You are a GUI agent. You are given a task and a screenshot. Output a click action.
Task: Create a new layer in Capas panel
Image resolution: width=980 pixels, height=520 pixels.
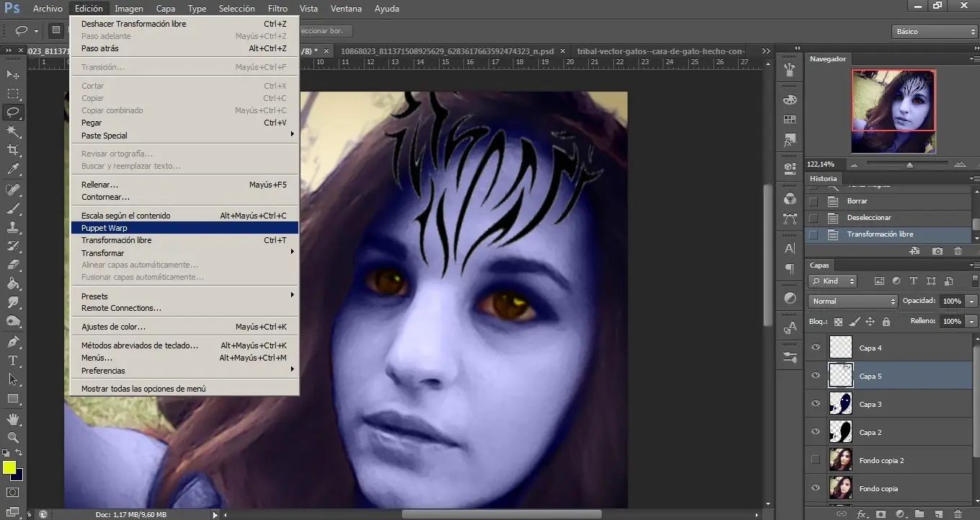pos(939,514)
